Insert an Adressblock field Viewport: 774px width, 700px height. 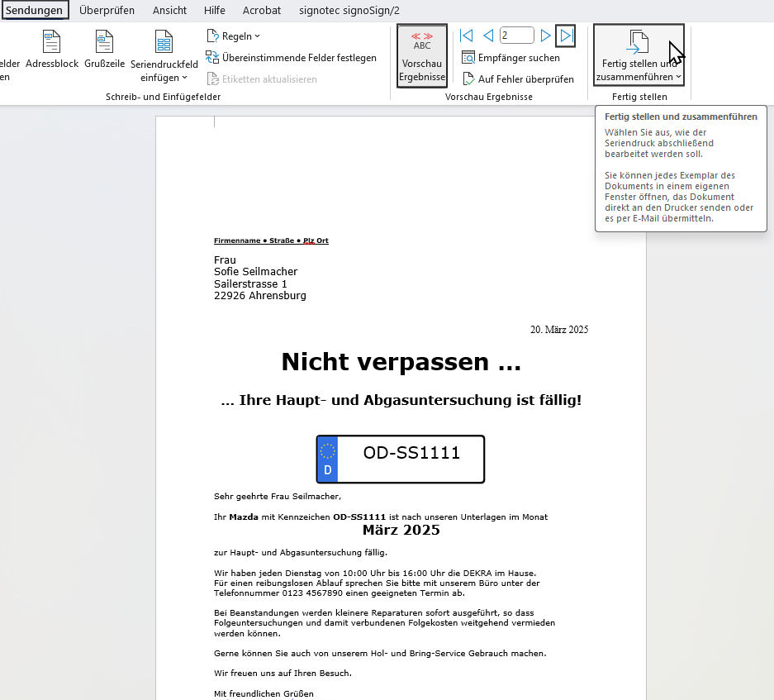(52, 50)
